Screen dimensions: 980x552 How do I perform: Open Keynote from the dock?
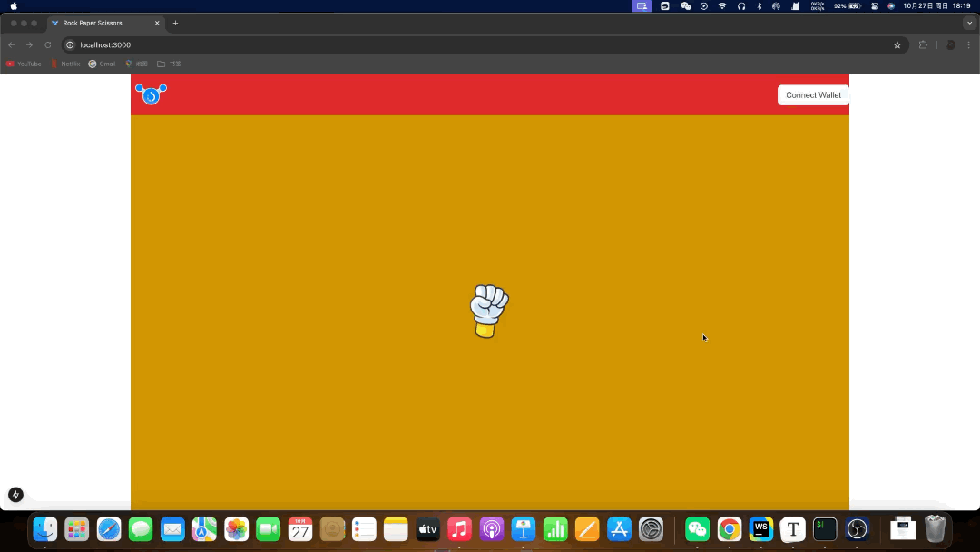(524, 529)
